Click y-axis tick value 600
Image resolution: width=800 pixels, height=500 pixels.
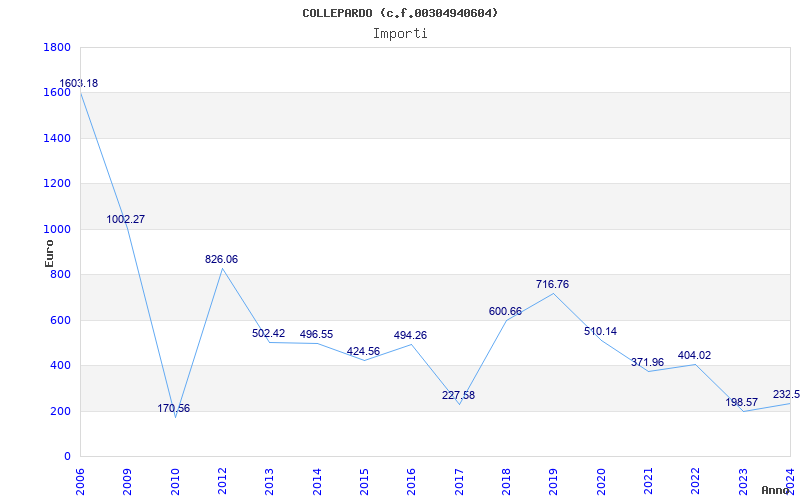pyautogui.click(x=60, y=320)
